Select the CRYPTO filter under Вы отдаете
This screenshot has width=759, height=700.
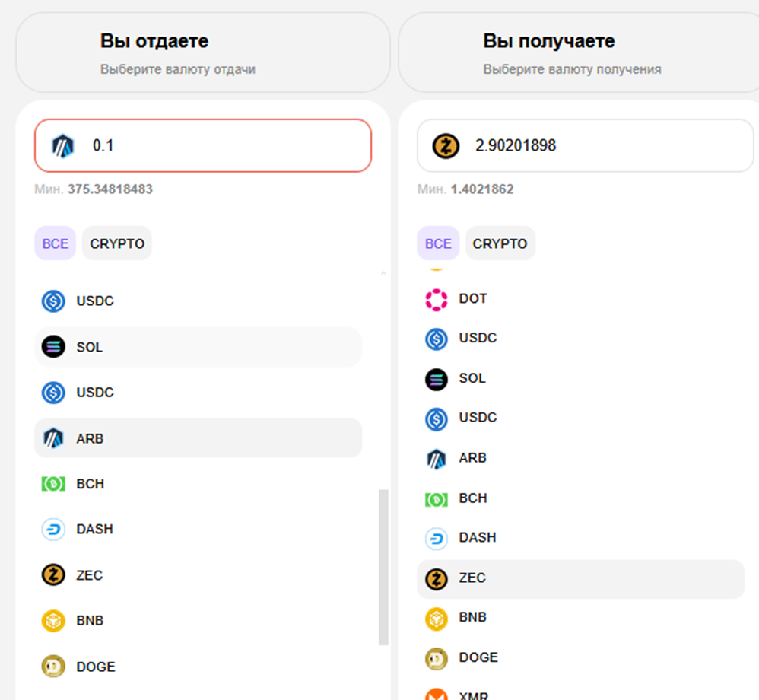click(117, 243)
